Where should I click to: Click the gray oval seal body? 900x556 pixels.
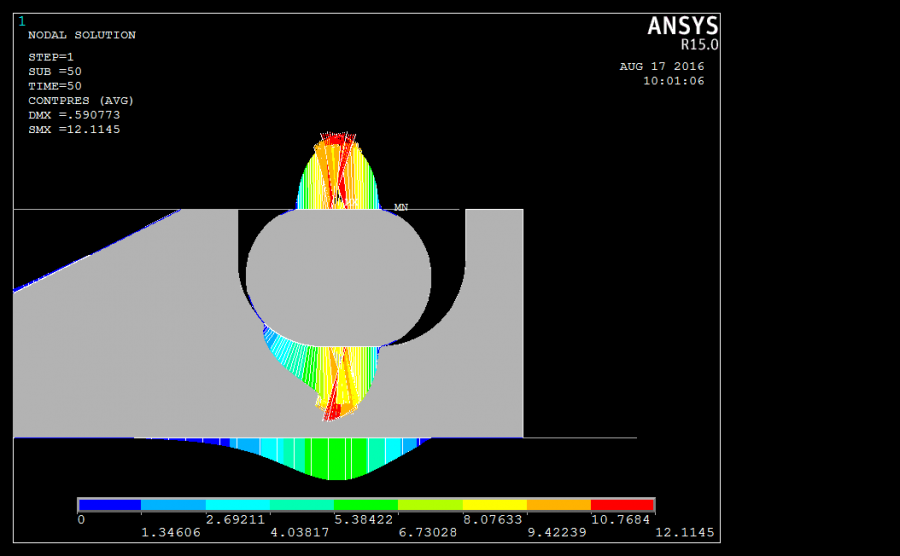coord(338,278)
